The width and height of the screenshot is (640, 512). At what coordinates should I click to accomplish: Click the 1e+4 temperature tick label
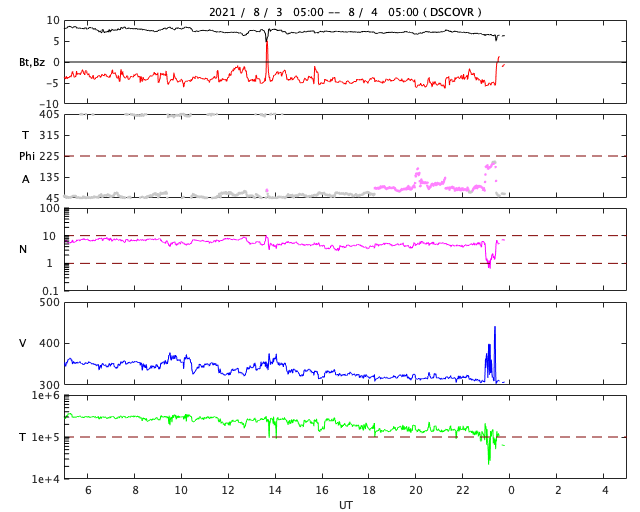tap(46, 479)
